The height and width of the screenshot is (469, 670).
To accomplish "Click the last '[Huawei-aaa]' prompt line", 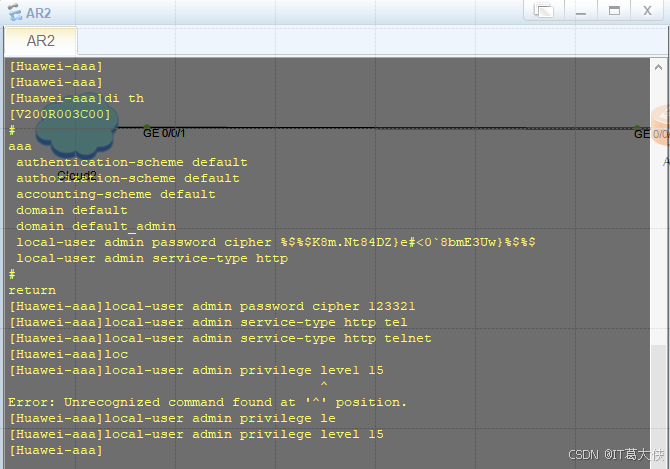I will tap(56, 450).
